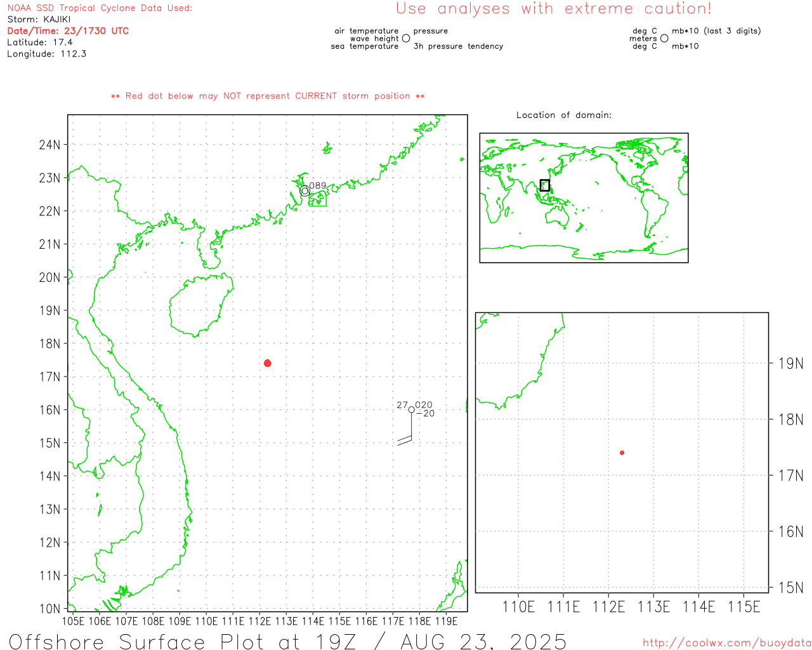Click the air temperature value 27 on map
The image size is (812, 650).
[x=402, y=404]
